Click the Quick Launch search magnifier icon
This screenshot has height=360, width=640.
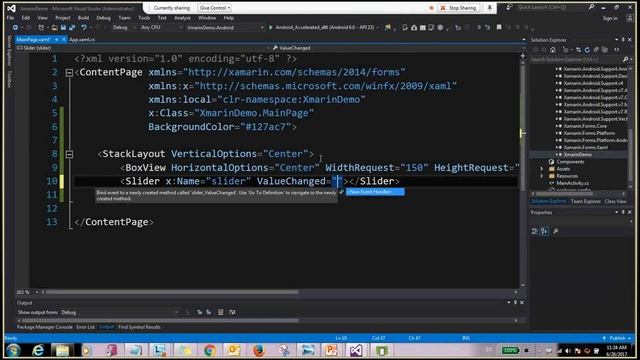pyautogui.click(x=591, y=7)
